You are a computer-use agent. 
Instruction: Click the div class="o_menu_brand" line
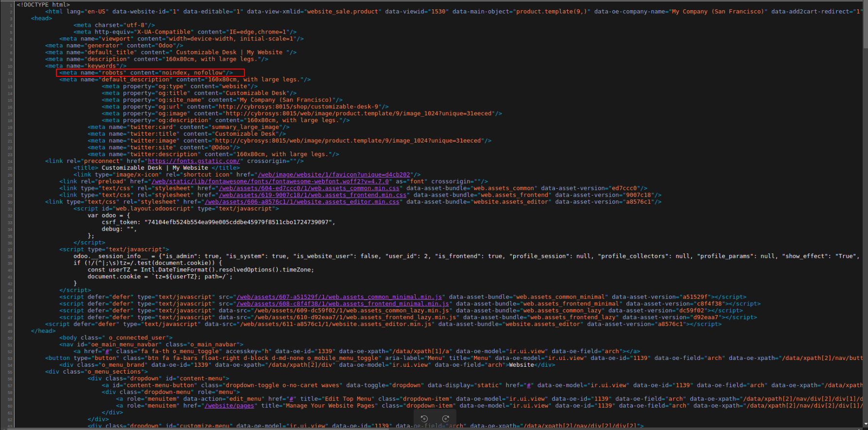[x=307, y=365]
